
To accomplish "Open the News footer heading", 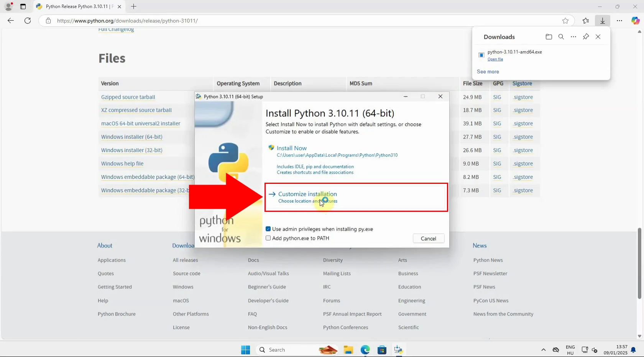I will point(480,246).
